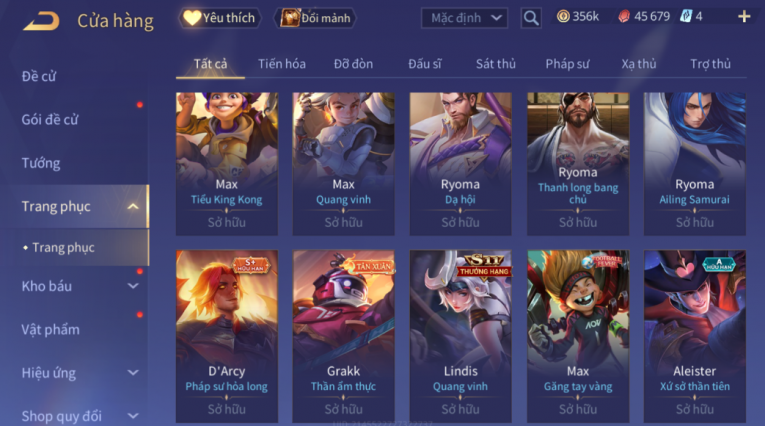
Task: Tap the blue ticket balance icon
Action: pyautogui.click(x=686, y=17)
